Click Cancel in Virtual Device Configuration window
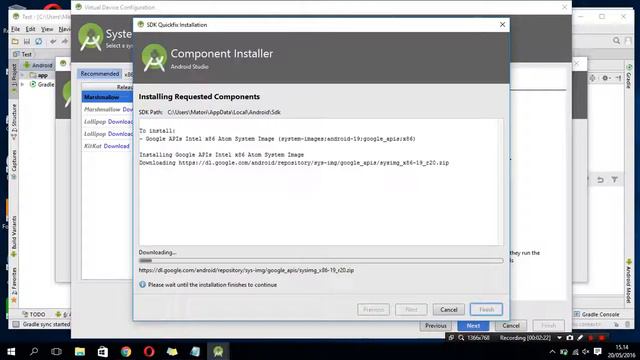640x360 pixels. 511,325
